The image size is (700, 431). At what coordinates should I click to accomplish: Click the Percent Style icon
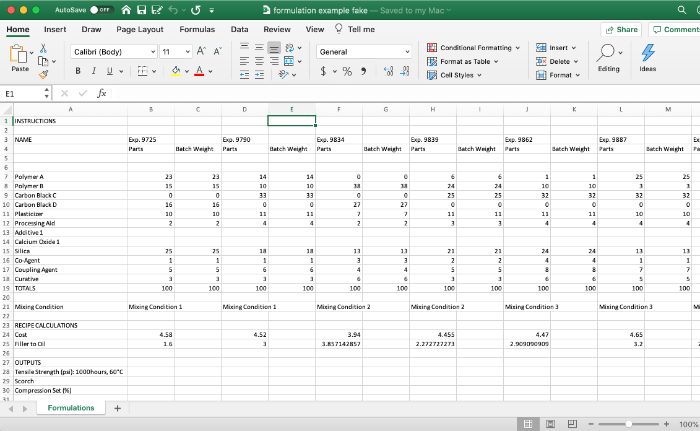[347, 71]
